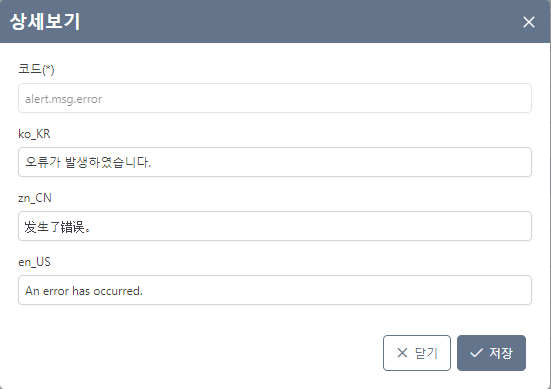
Task: Dismiss the dialog using the 닫기 button
Action: pyautogui.click(x=417, y=353)
